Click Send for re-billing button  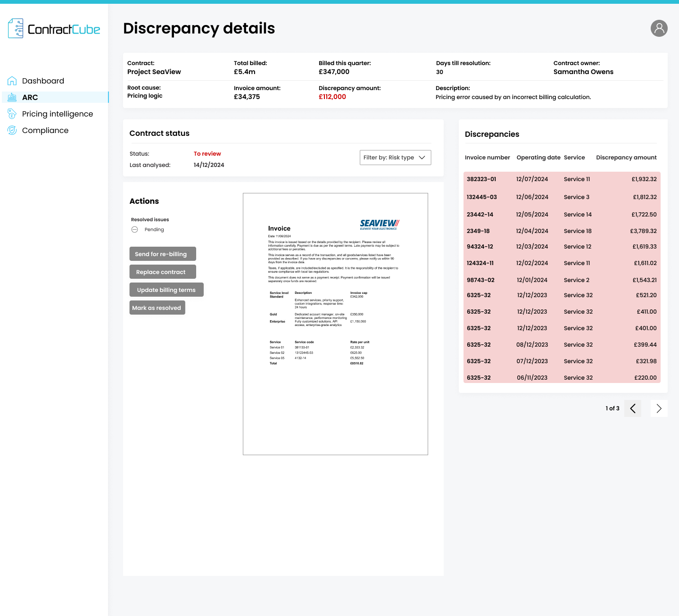point(163,254)
